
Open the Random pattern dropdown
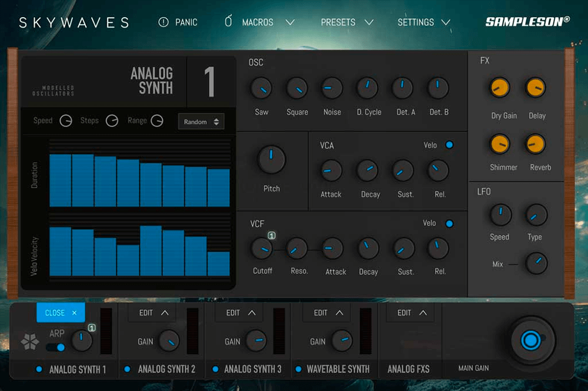pyautogui.click(x=201, y=121)
